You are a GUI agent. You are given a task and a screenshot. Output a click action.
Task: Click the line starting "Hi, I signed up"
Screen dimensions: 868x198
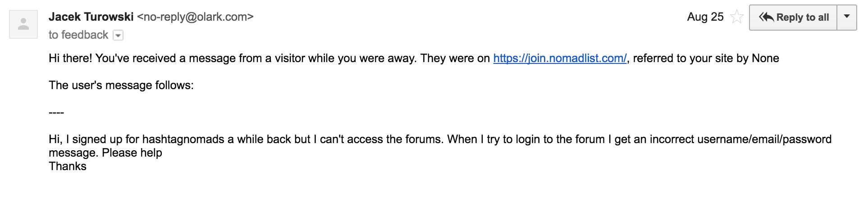(x=440, y=139)
